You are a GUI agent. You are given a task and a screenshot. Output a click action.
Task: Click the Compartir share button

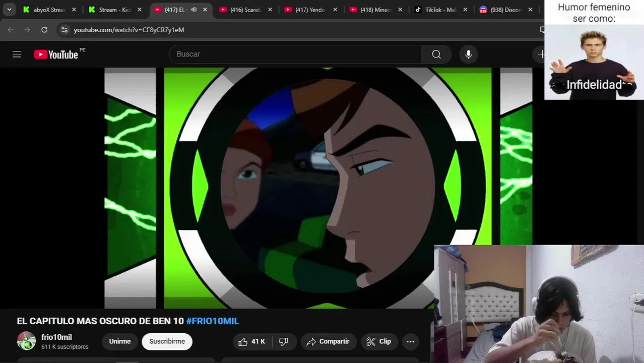(x=328, y=341)
